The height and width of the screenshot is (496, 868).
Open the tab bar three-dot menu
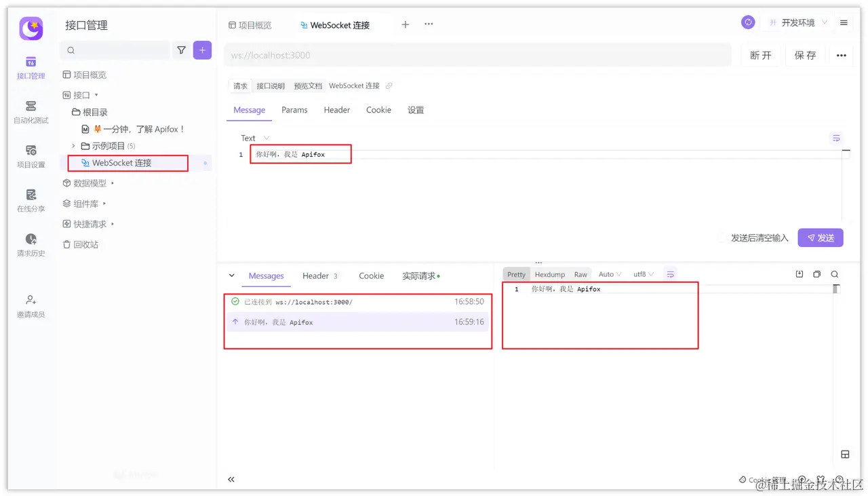(x=429, y=24)
